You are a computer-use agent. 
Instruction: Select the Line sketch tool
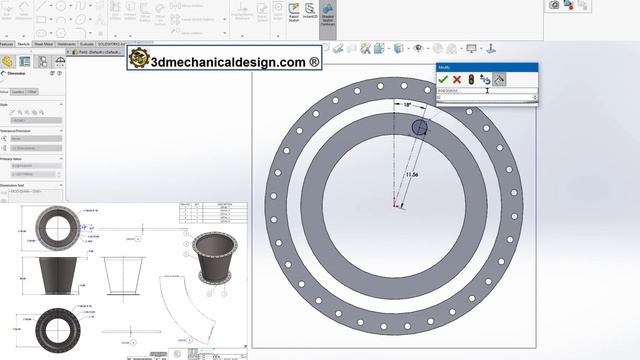click(41, 6)
